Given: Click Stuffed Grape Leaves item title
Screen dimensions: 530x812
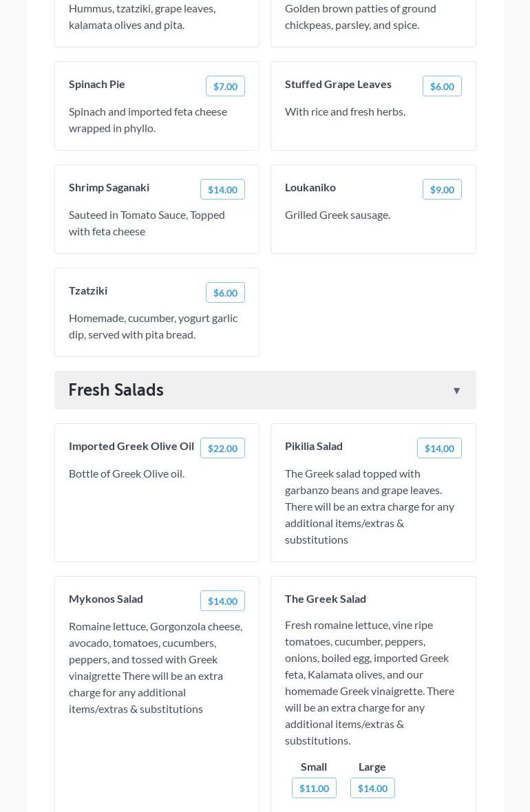Looking at the screenshot, I should [338, 84].
